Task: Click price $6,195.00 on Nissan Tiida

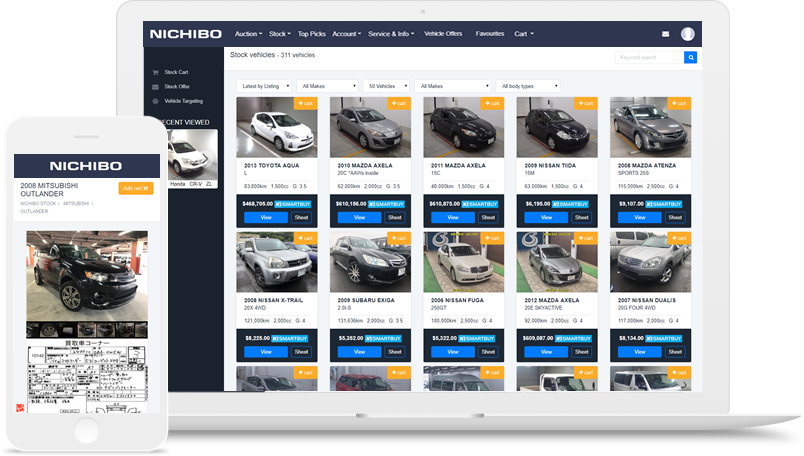Action: click(x=537, y=204)
